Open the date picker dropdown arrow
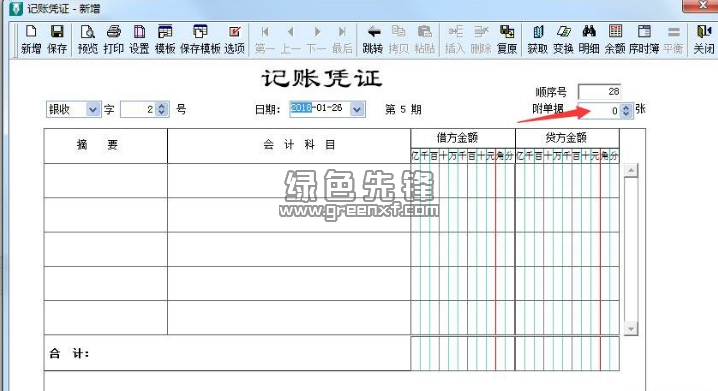This screenshot has width=718, height=391. pos(357,109)
